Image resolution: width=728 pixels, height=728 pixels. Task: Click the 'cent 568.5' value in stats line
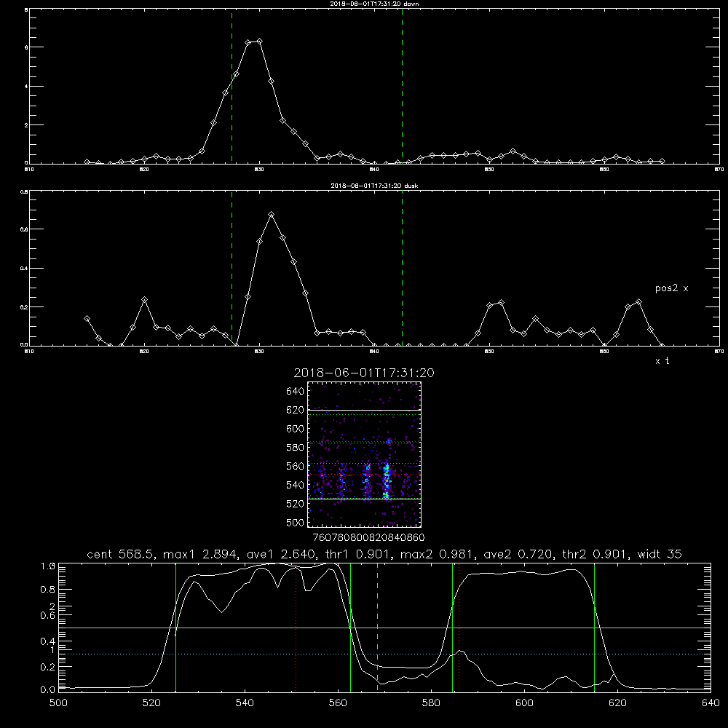(x=123, y=554)
